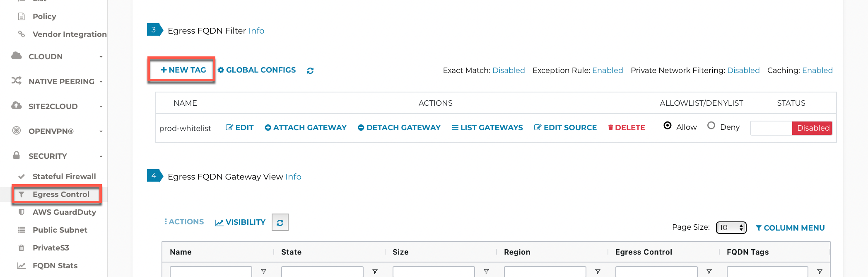Image resolution: width=868 pixels, height=277 pixels.
Task: Open the ACTIONS menu
Action: click(184, 222)
